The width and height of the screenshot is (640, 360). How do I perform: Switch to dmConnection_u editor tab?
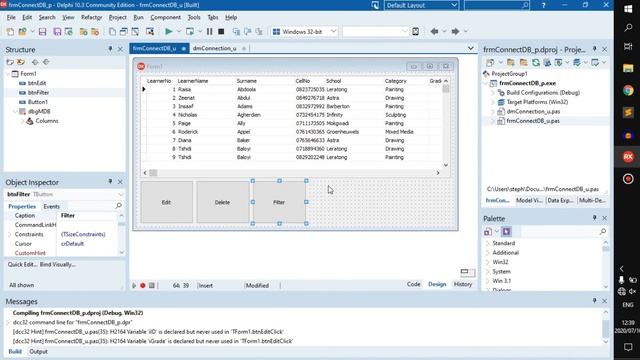pos(214,48)
